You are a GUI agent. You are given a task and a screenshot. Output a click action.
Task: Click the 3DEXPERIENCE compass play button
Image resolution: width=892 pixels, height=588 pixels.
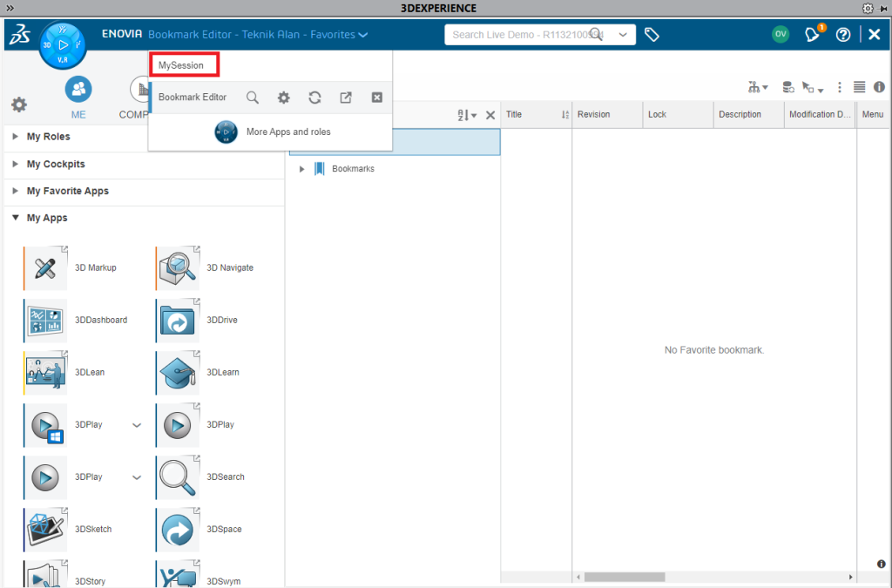63,44
